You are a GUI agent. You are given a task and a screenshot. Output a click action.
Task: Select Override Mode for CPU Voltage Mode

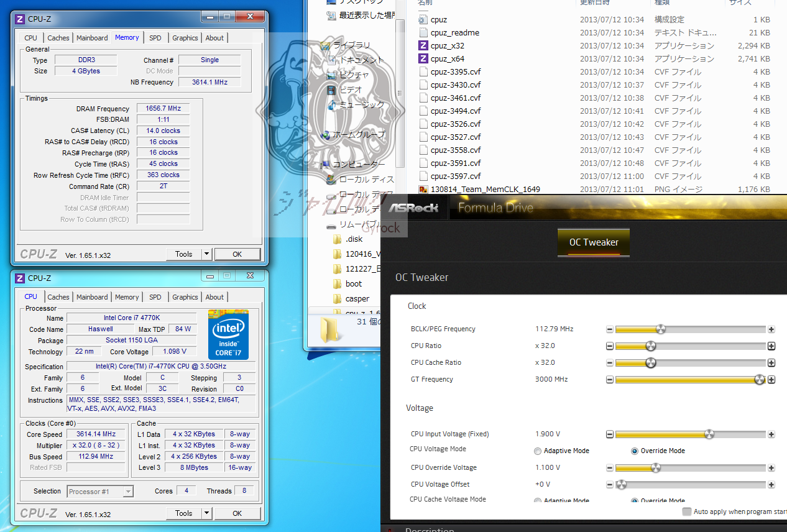pos(635,451)
